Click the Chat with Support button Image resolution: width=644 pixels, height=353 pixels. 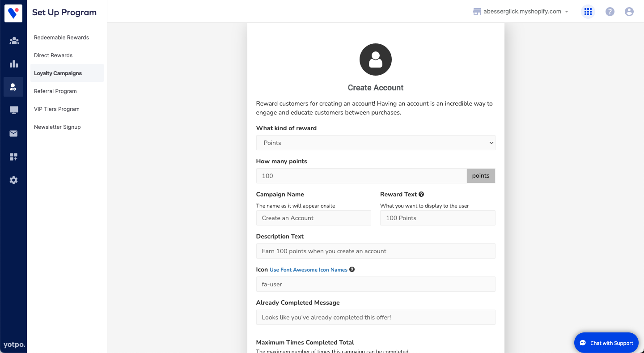[x=606, y=343]
